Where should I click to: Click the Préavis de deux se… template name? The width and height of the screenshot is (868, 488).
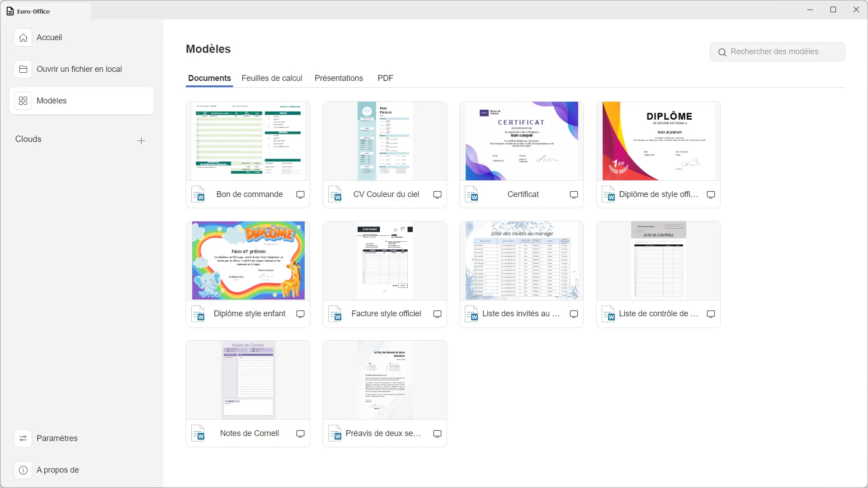383,433
